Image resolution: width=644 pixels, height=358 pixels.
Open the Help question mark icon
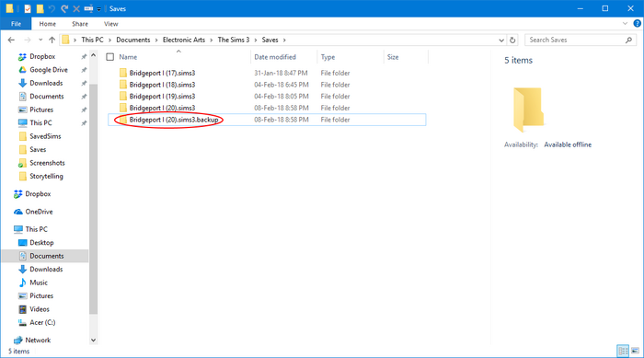click(x=637, y=23)
